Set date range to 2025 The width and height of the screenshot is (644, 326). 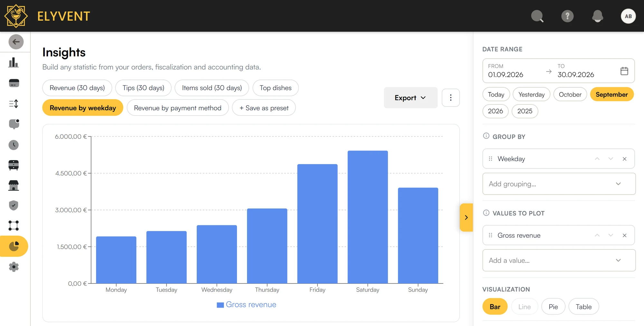pos(525,111)
